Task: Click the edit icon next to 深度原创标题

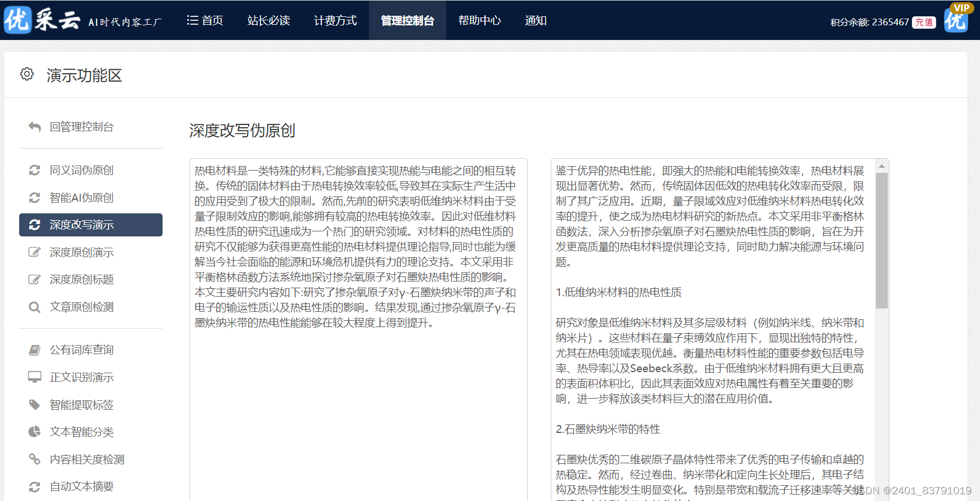Action: pos(35,279)
